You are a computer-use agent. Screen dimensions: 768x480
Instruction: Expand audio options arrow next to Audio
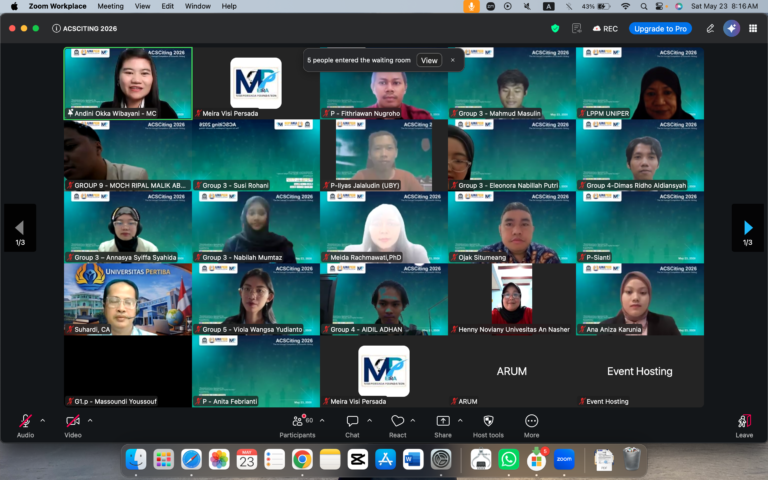43,420
